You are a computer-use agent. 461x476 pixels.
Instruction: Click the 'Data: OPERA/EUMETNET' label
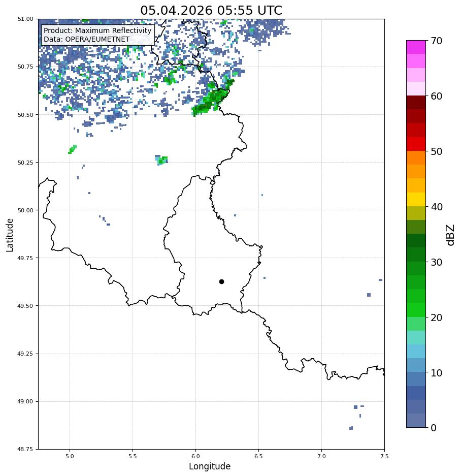tap(86, 39)
